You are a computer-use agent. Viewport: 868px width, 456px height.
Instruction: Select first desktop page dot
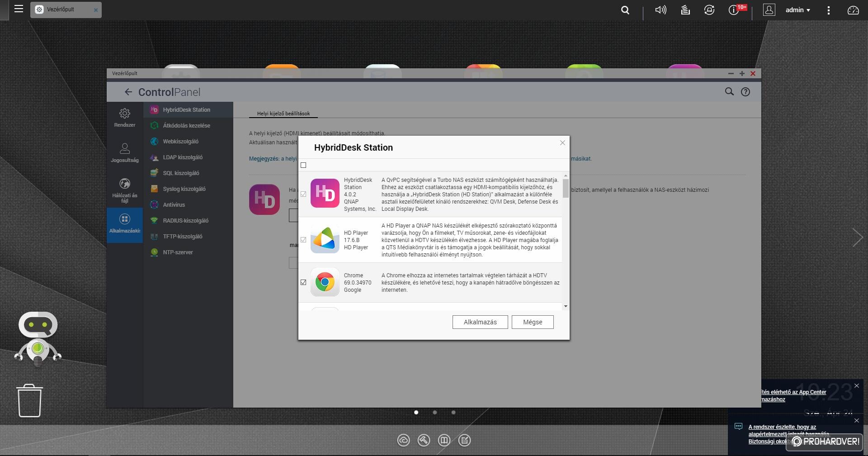pos(416,412)
